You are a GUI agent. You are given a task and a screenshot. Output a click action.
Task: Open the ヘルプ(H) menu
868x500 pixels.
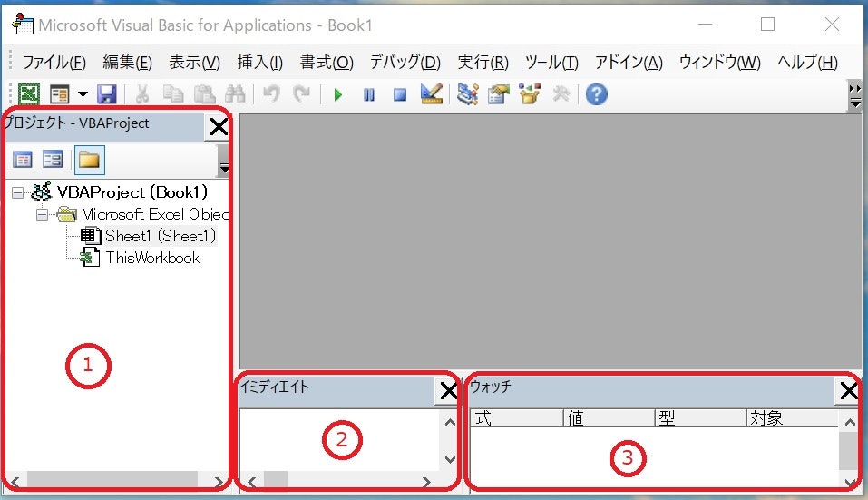pyautogui.click(x=807, y=62)
